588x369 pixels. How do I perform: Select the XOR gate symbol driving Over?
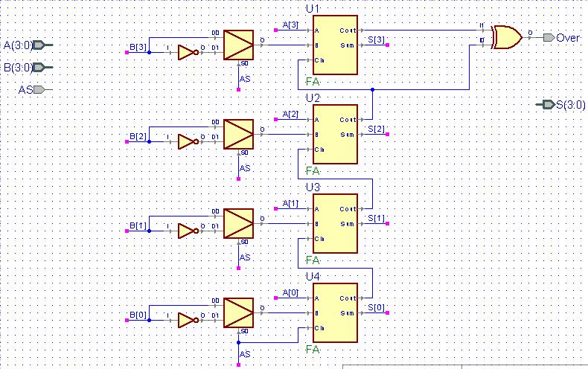pos(508,37)
